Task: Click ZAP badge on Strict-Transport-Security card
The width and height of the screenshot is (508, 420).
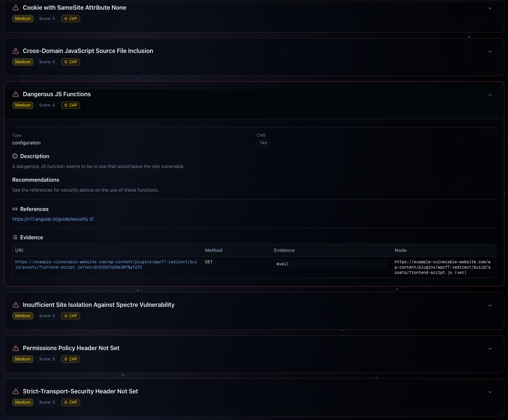Action: coord(71,402)
